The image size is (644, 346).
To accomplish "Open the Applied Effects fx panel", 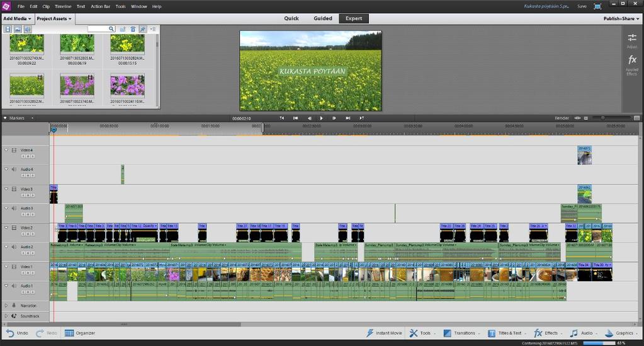I will pos(632,65).
